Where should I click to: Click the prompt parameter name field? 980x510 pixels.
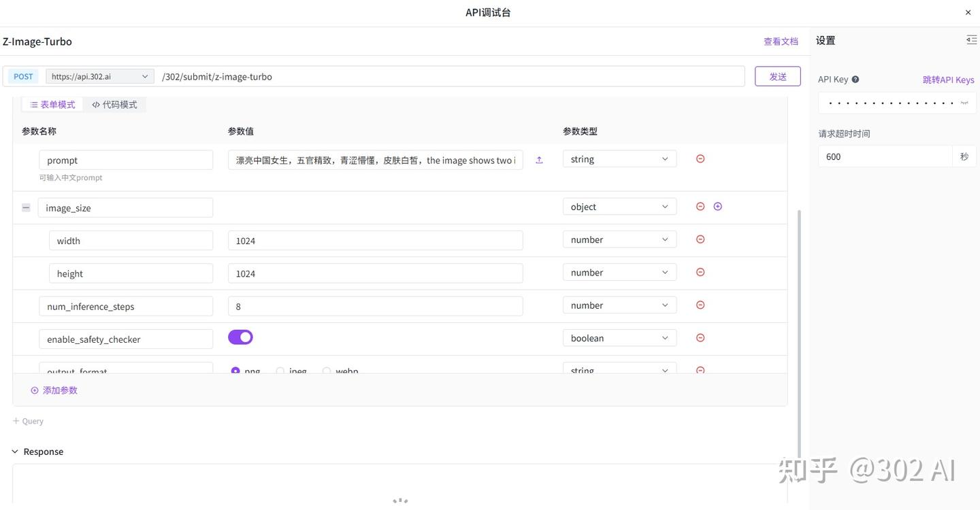pyautogui.click(x=126, y=160)
